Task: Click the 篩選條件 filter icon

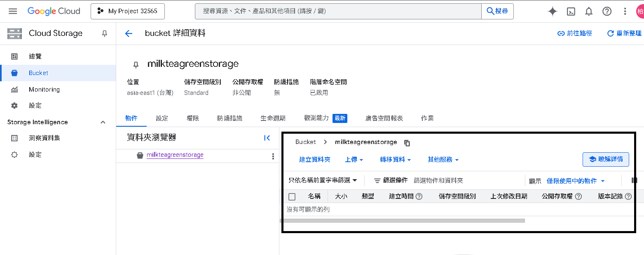Action: [377, 181]
